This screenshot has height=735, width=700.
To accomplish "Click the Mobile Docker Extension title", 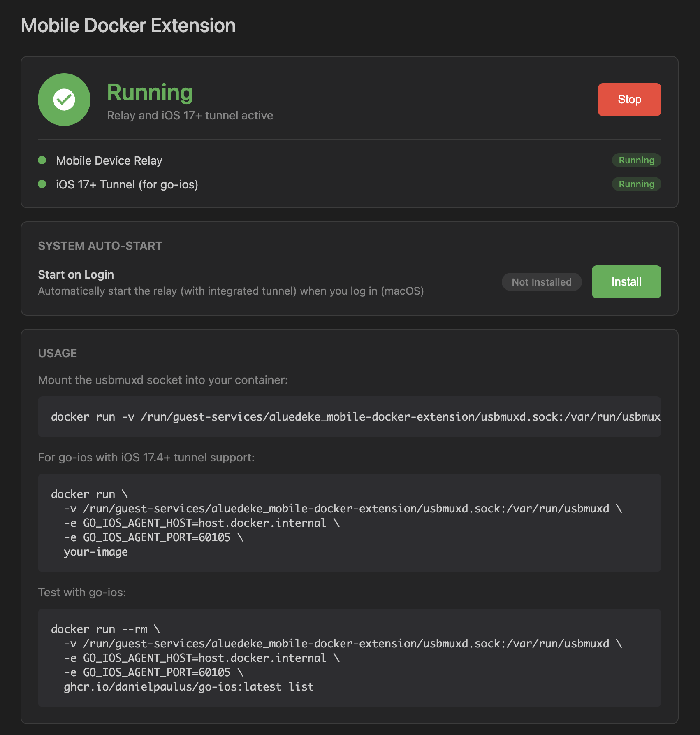I will (128, 26).
